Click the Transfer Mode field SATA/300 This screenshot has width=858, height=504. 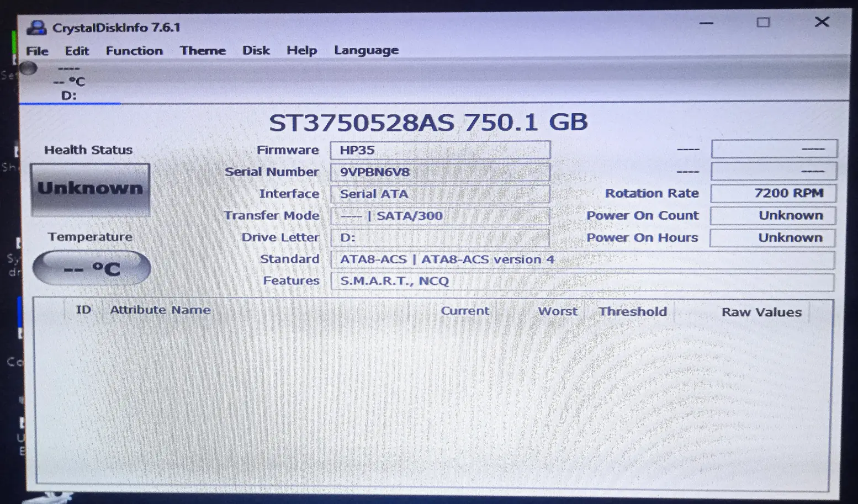(440, 216)
